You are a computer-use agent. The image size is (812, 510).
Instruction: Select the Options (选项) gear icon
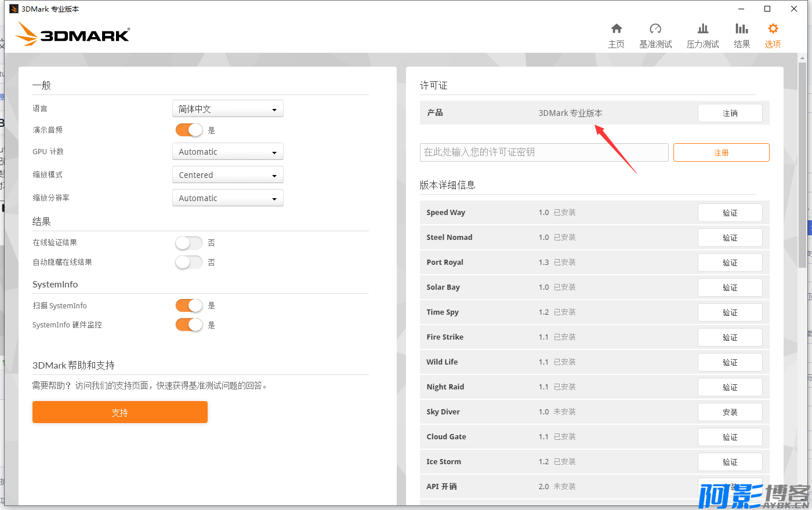tap(773, 29)
